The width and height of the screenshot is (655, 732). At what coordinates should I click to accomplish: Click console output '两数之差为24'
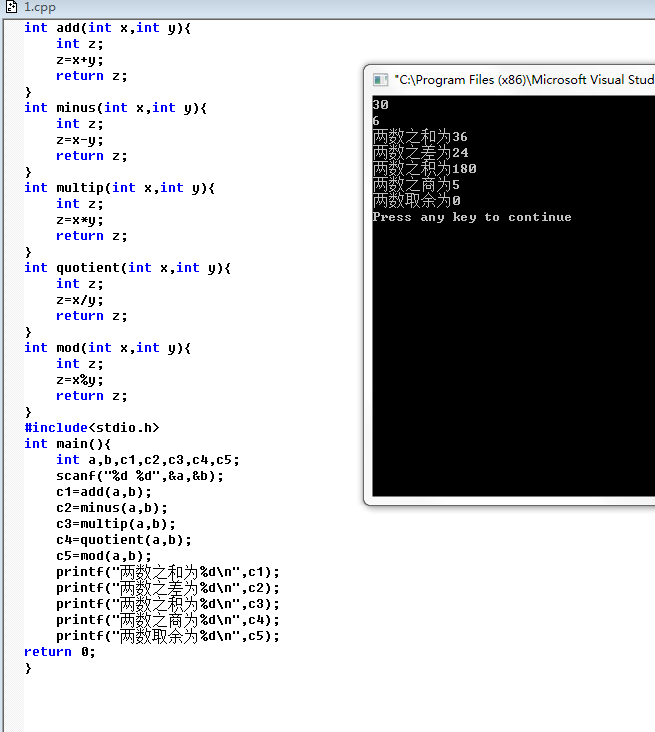point(420,153)
